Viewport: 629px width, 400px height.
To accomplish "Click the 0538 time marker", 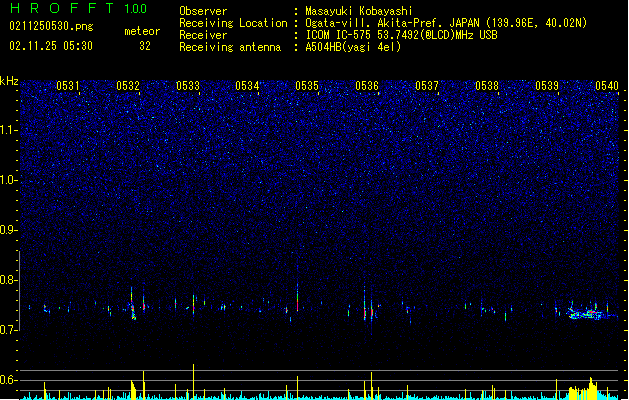I will [x=487, y=85].
